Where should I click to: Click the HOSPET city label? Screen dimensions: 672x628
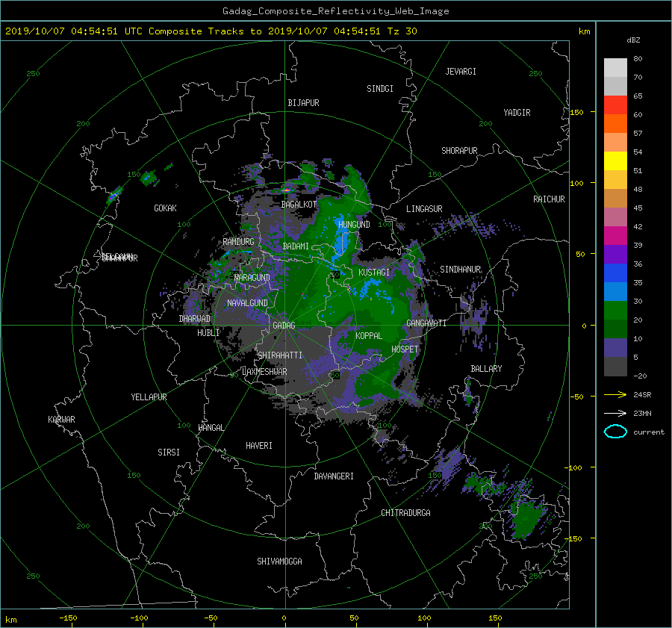tap(405, 349)
